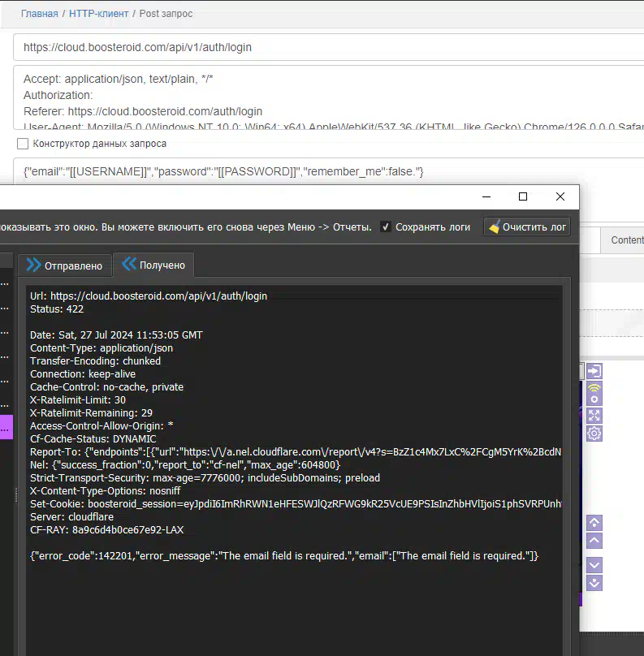Click the CF-RAY header line
644x656 pixels.
tap(106, 529)
